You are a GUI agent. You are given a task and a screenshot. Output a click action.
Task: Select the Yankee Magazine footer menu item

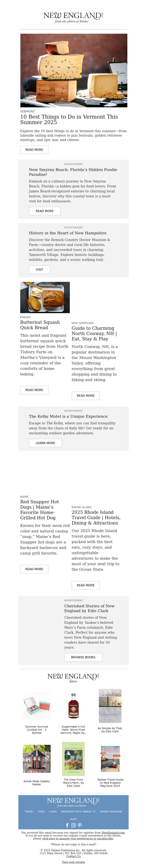[x=111, y=811]
